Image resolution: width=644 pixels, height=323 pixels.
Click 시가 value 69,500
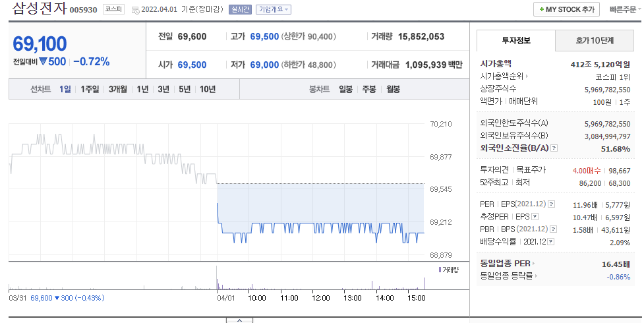click(192, 65)
